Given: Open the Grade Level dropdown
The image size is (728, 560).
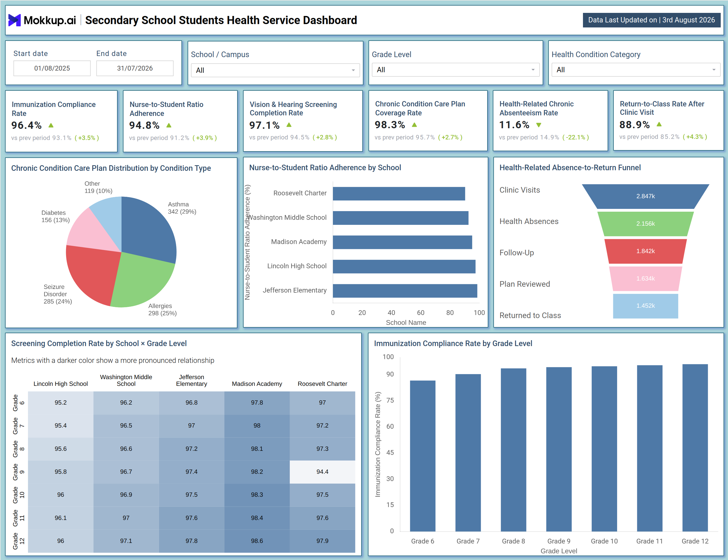Looking at the screenshot, I should coord(456,70).
